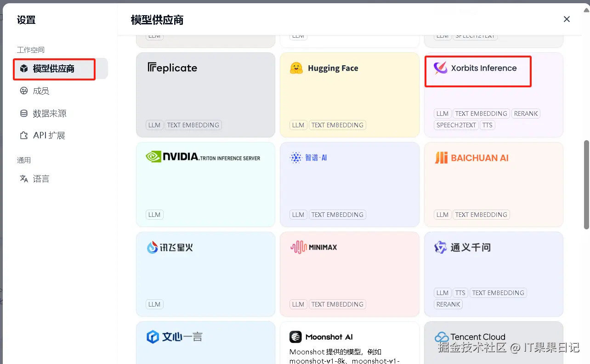Click TEXT EMBEDDING tag on Hugging Face card

[337, 125]
